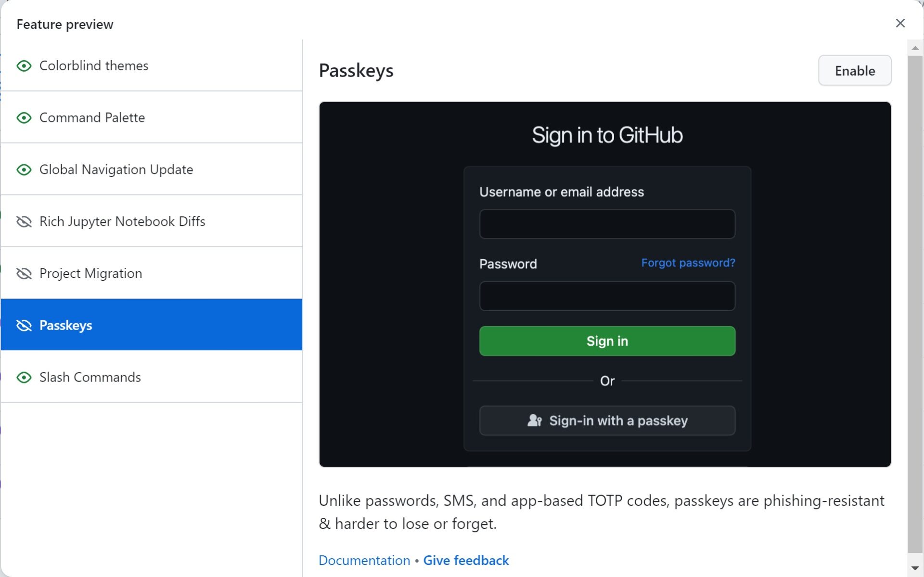Click the Forgot password link in the preview
924x577 pixels.
(688, 263)
